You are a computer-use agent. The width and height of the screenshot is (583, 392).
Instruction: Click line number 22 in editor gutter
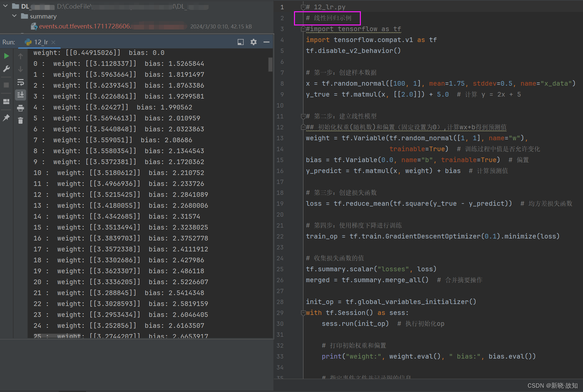(280, 237)
